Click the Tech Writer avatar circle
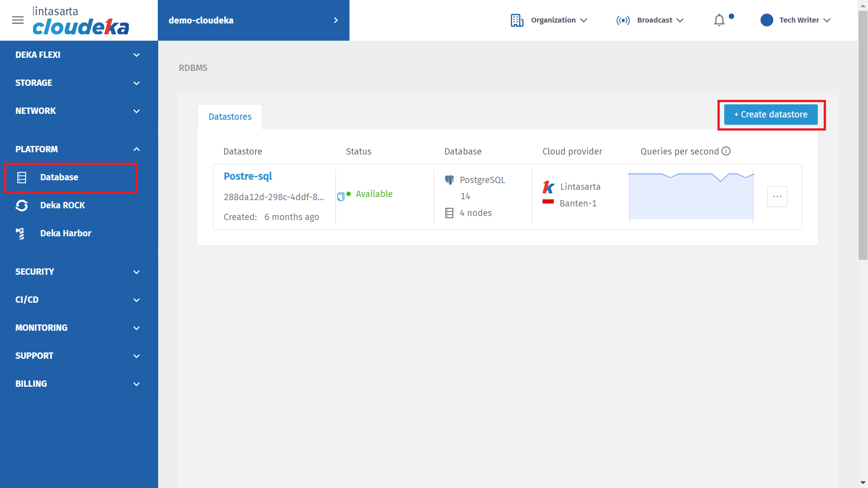Screen dimensions: 868x488 pos(767,20)
